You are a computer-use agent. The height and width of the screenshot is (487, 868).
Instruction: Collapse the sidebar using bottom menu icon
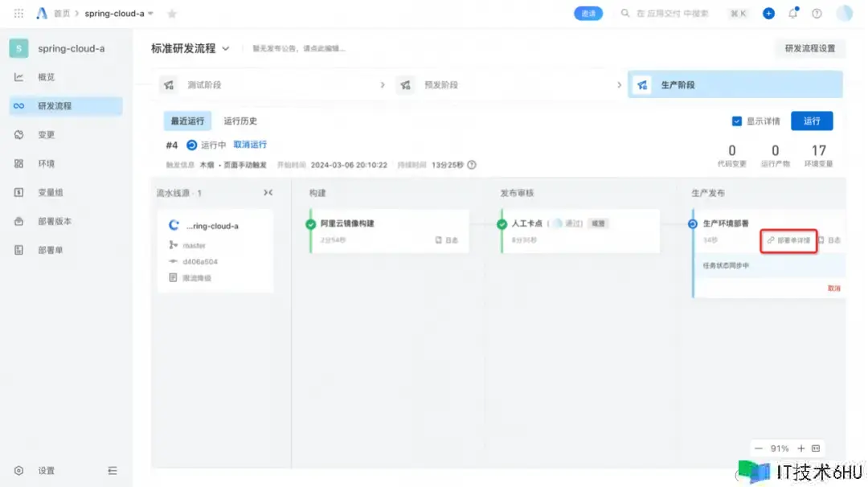point(113,471)
